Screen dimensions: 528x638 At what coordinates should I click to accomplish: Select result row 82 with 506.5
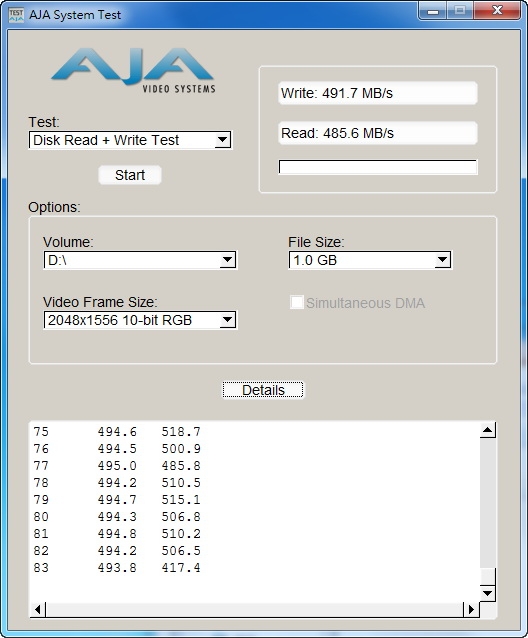pos(117,551)
